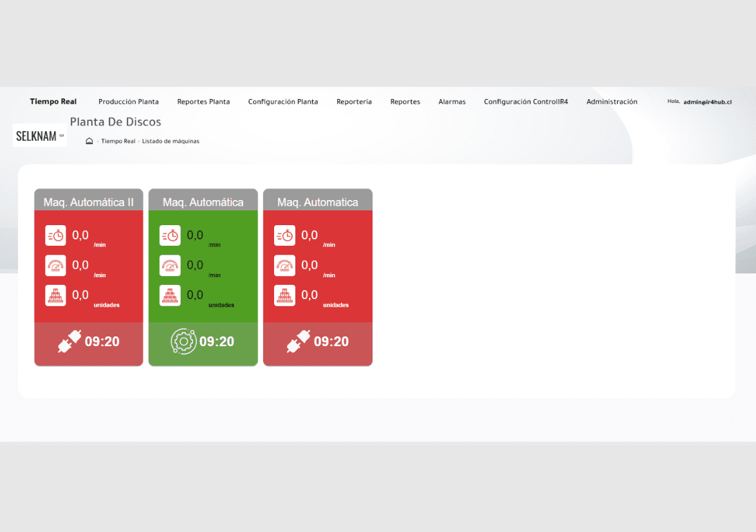The width and height of the screenshot is (756, 532).
Task: Click the admin@ir4hub.cl user account
Action: [707, 102]
